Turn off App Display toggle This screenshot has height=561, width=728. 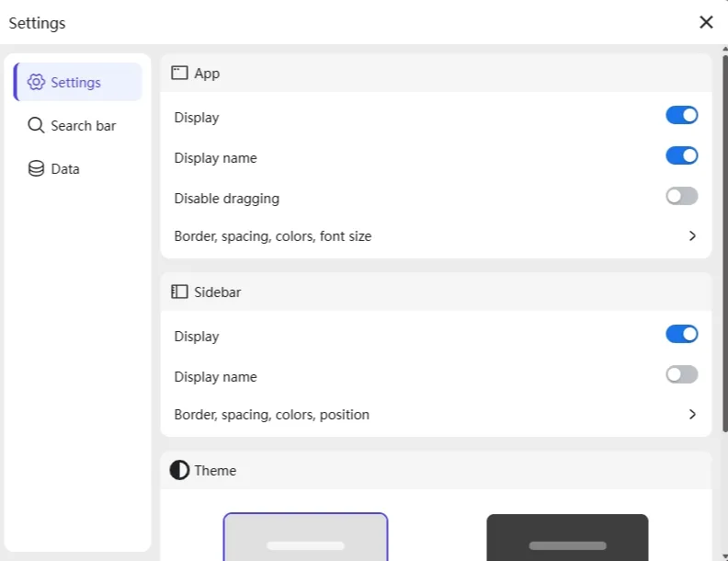[x=681, y=115]
